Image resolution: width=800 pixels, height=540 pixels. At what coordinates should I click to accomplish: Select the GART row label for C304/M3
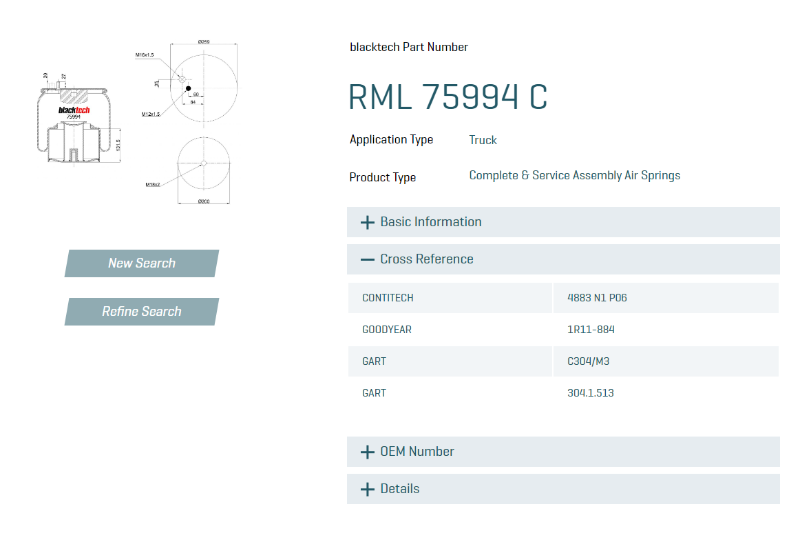(374, 361)
